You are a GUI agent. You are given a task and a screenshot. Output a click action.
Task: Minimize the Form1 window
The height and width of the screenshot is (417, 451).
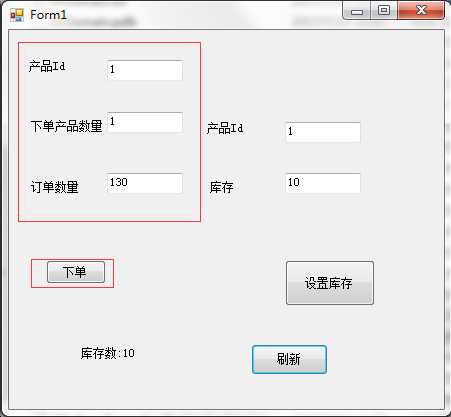pos(357,12)
